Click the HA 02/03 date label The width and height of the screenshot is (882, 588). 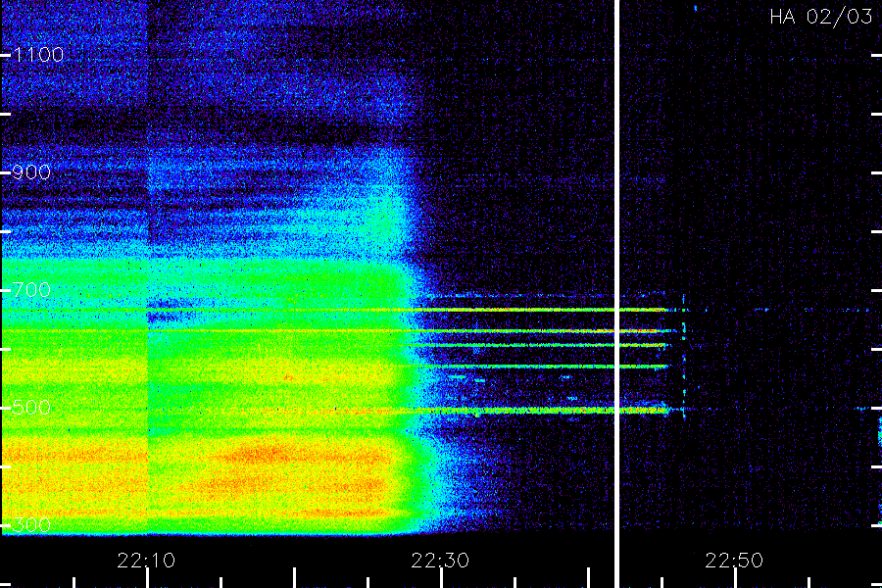(x=820, y=17)
